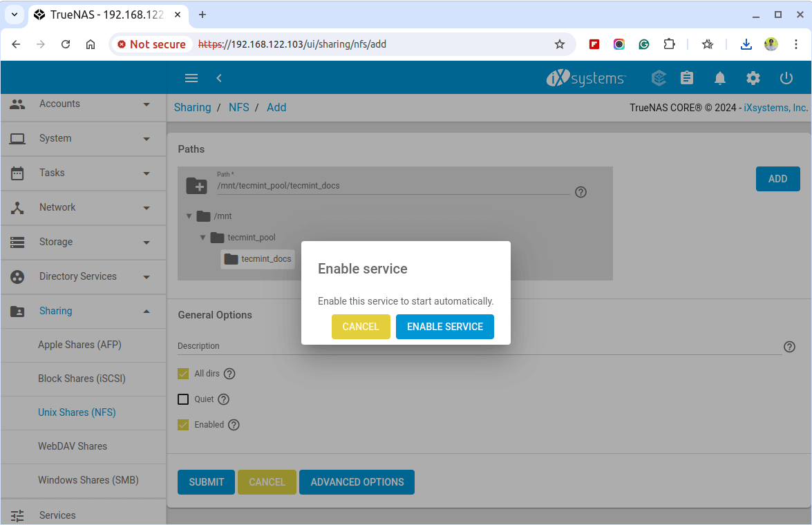Expand the Accounts menu arrow
The image size is (812, 525).
tap(147, 104)
